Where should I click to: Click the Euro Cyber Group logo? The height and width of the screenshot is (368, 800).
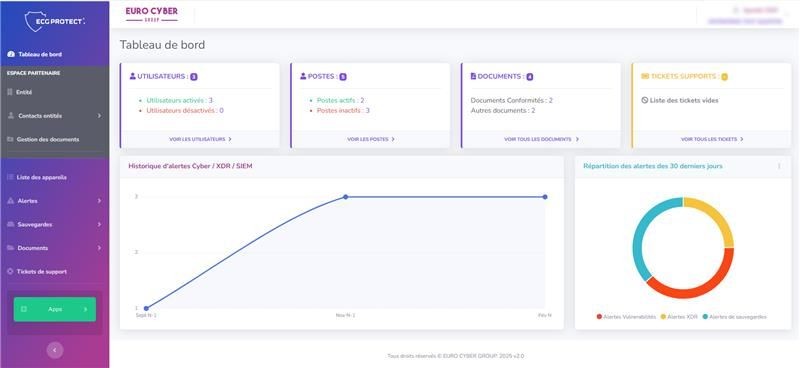point(152,14)
